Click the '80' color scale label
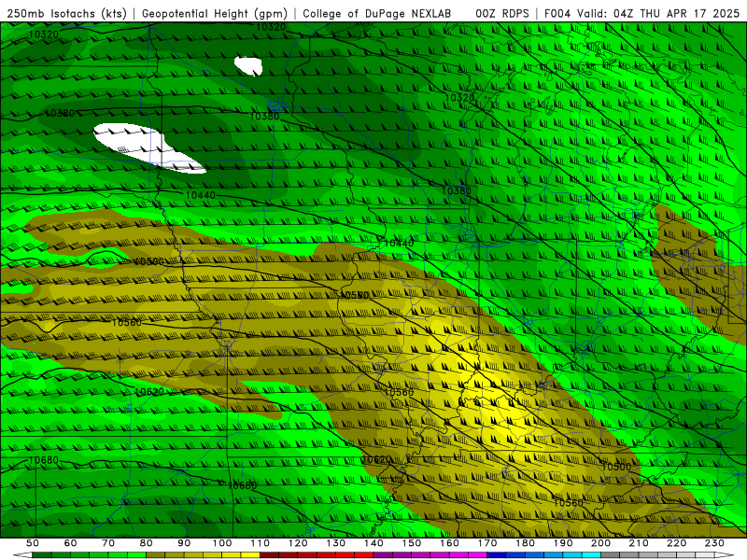 tap(147, 543)
